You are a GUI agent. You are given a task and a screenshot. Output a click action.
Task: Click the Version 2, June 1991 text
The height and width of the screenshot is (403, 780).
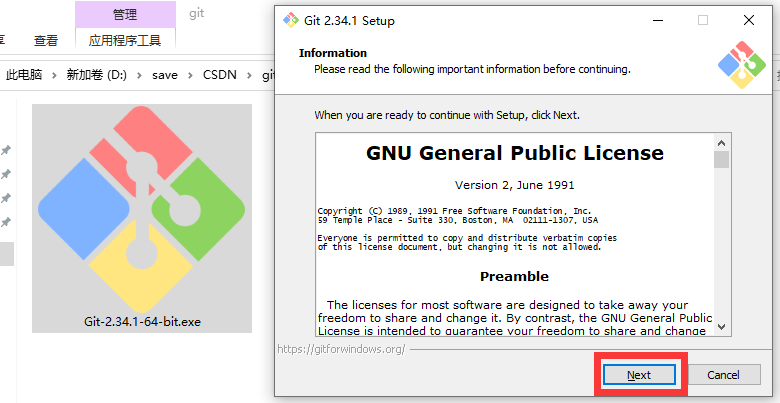click(515, 185)
